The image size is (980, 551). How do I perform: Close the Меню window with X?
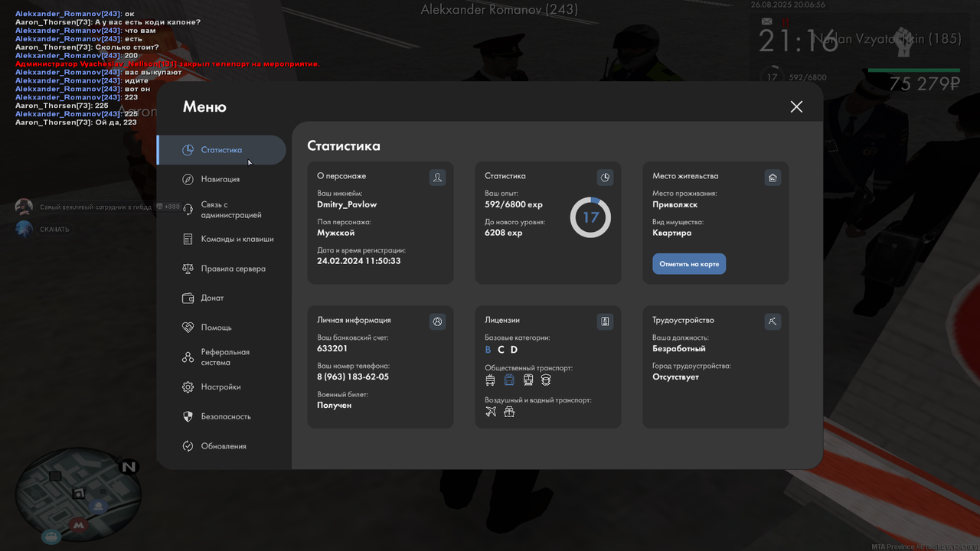point(796,106)
